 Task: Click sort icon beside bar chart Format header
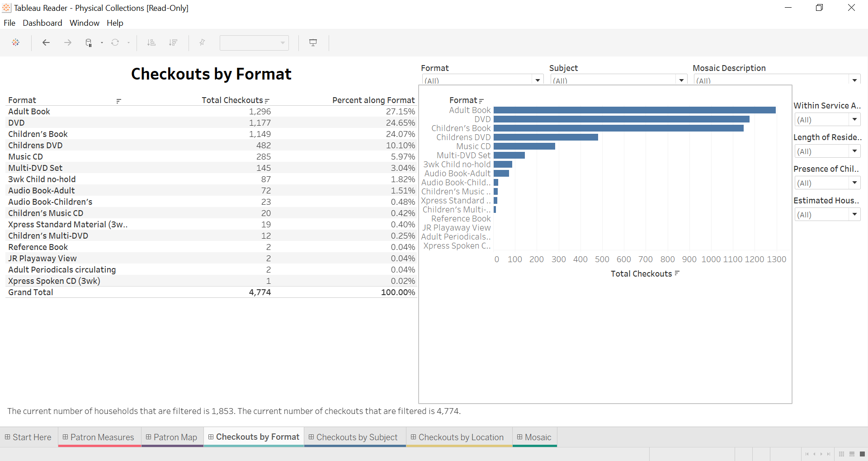pos(481,101)
